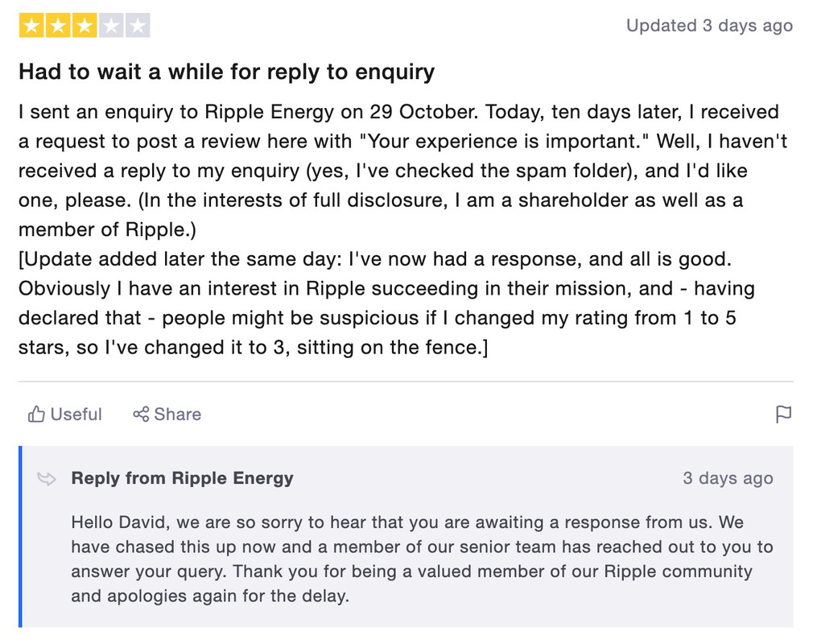Screen dimensions: 817x644
Task: Click the blue bar beside the company reply
Action: click(20, 537)
